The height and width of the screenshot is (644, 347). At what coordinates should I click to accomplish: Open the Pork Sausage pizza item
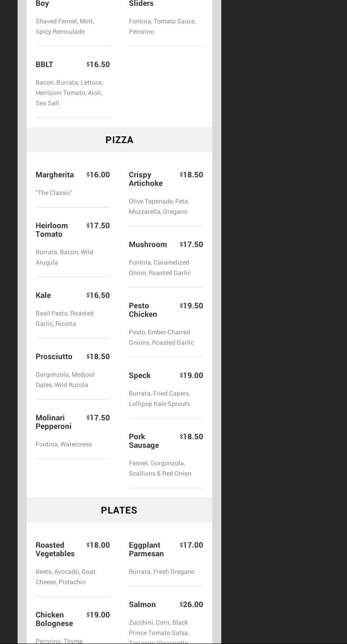coord(144,441)
